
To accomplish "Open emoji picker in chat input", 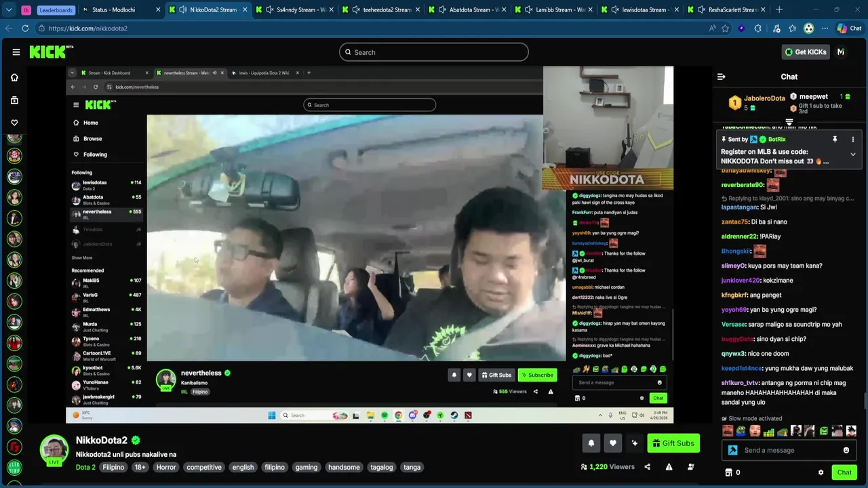I will (846, 450).
